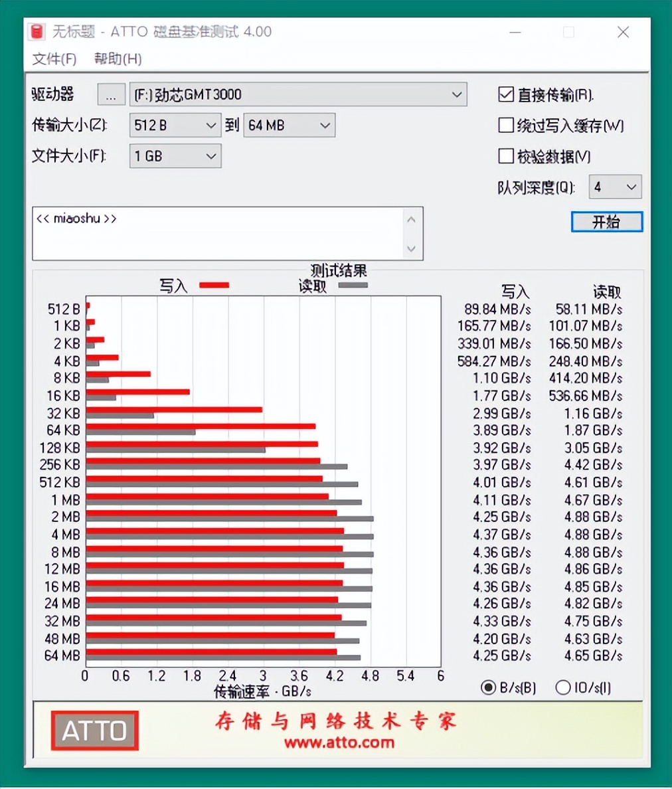Enable the 校验数据(V) checkbox
This screenshot has width=672, height=789.
(x=506, y=156)
